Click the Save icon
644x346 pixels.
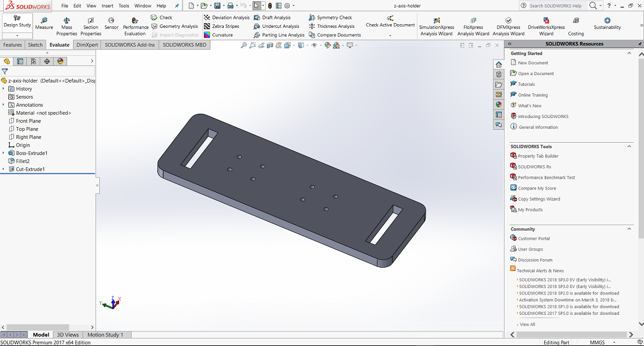pos(217,5)
